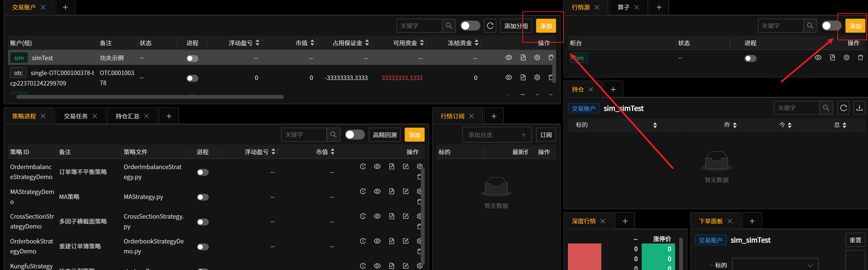This screenshot has height=270, width=868.
Task: Select the 策略进程 tab
Action: click(x=24, y=116)
